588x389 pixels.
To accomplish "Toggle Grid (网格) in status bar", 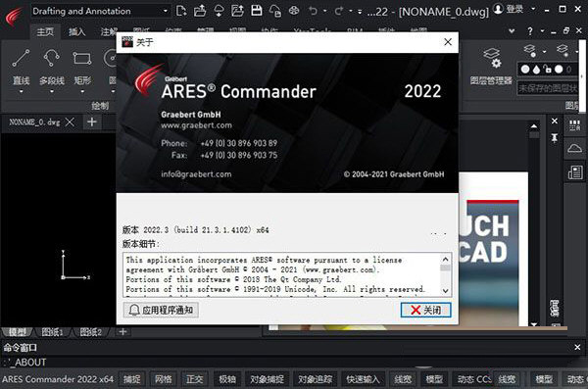I will click(164, 379).
